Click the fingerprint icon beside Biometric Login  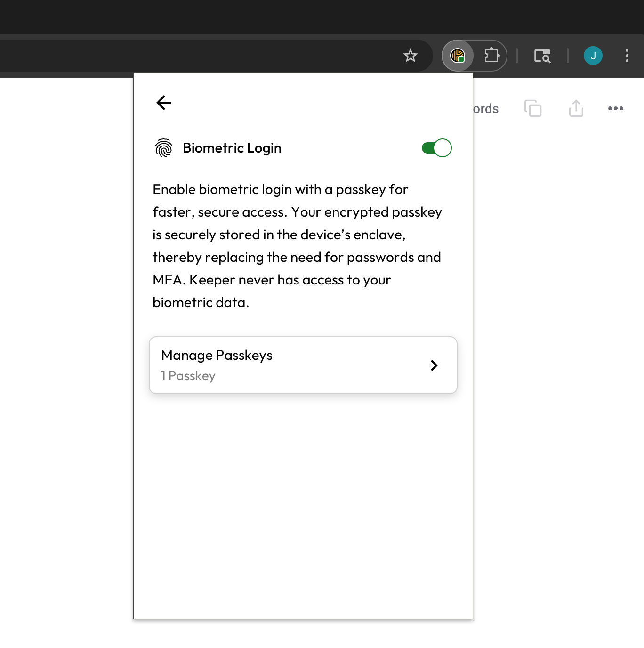coord(164,148)
